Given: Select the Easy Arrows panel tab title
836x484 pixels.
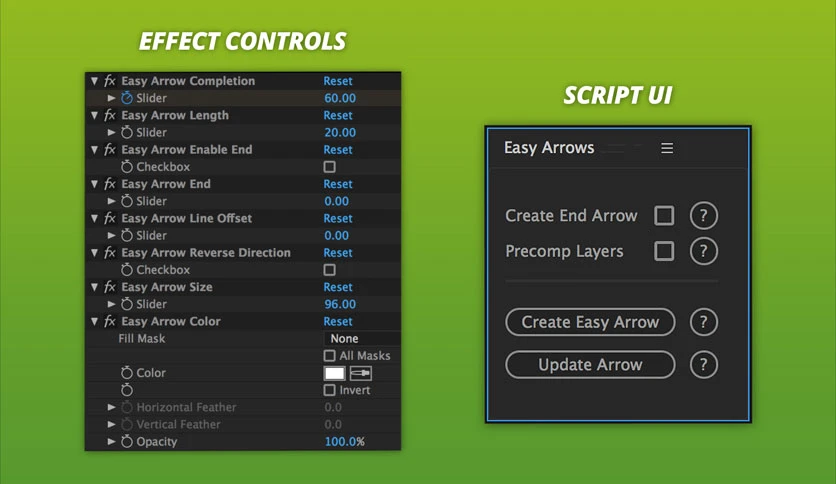Looking at the screenshot, I should [549, 148].
